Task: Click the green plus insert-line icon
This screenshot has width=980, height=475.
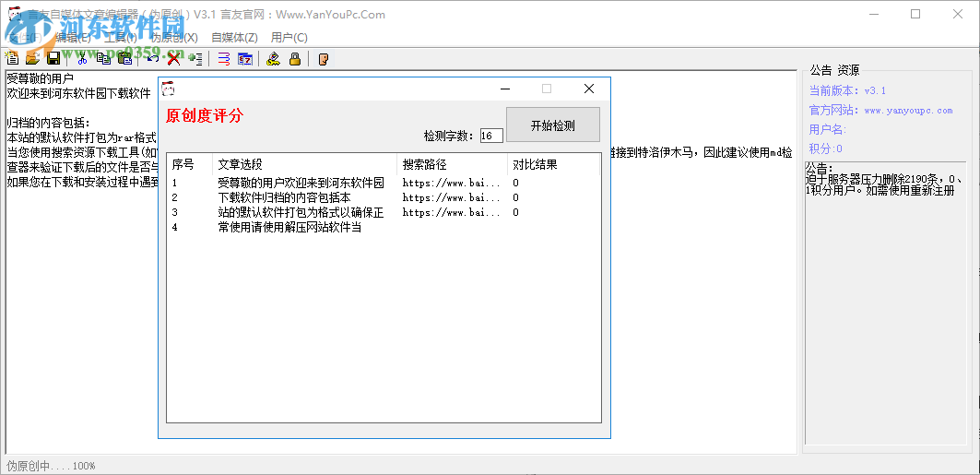Action: point(195,59)
